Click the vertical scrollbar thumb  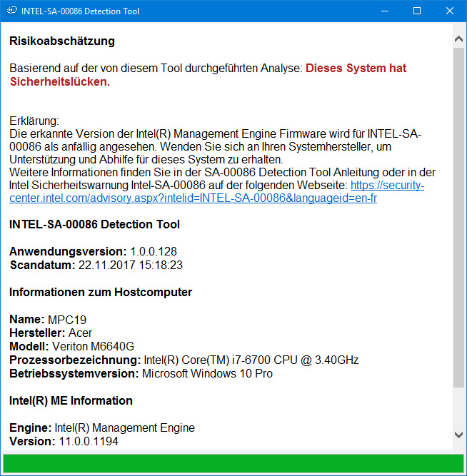point(459,217)
